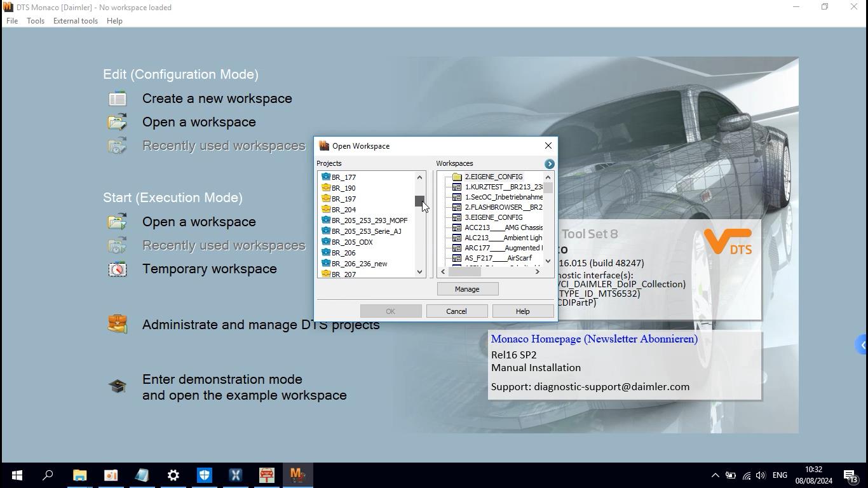
Task: Click Enter demonstration mode text link
Action: coord(245,388)
